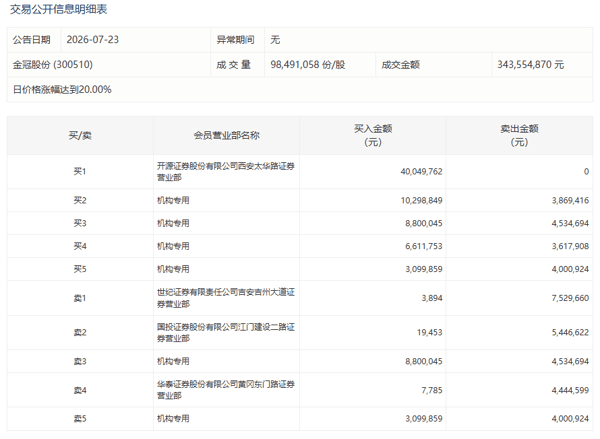This screenshot has height=439, width=600.
Task: Select the 卖1 row label
Action: (80, 298)
